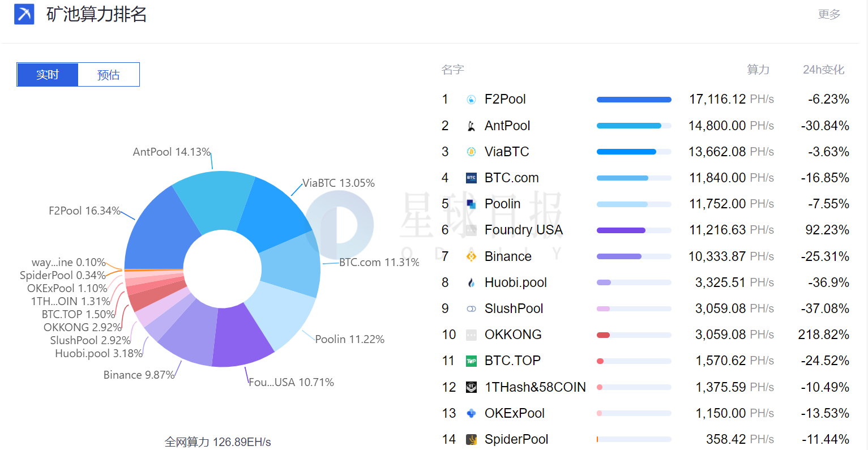Click the 1THash&58COIN logo icon
Screen dimensions: 868x450
[x=471, y=387]
